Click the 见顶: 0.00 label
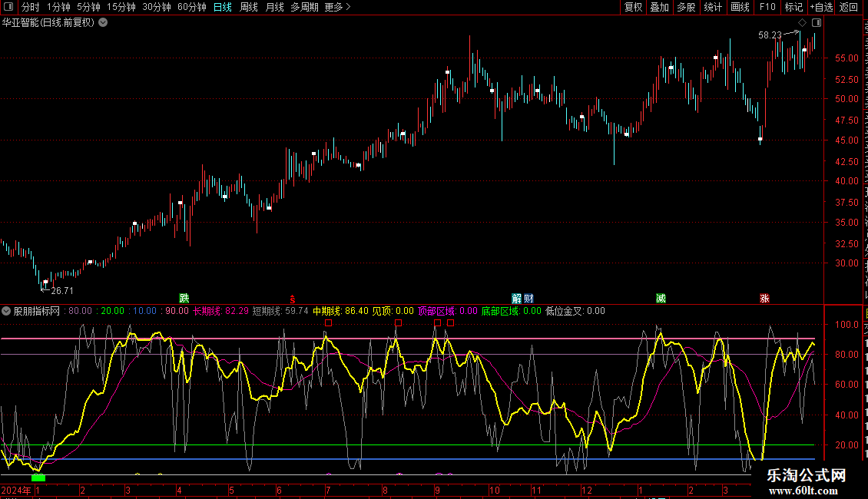Viewport: 868px width, 499px height. pyautogui.click(x=393, y=311)
